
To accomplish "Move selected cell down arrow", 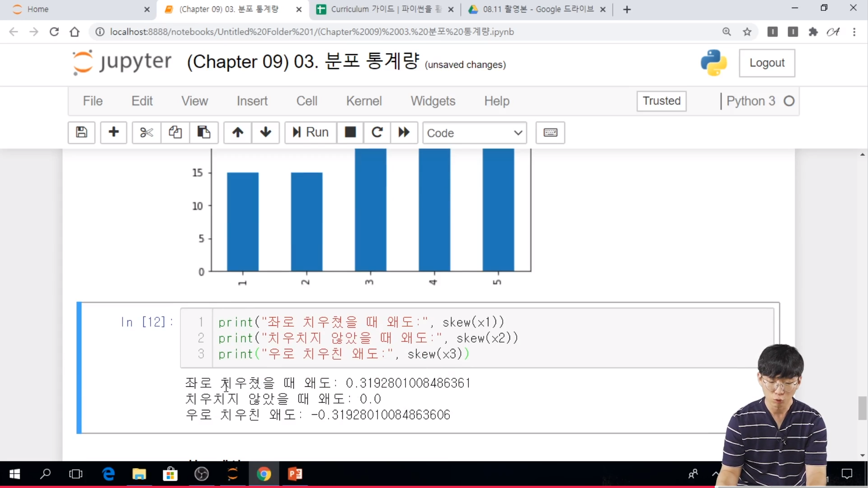I will [266, 132].
